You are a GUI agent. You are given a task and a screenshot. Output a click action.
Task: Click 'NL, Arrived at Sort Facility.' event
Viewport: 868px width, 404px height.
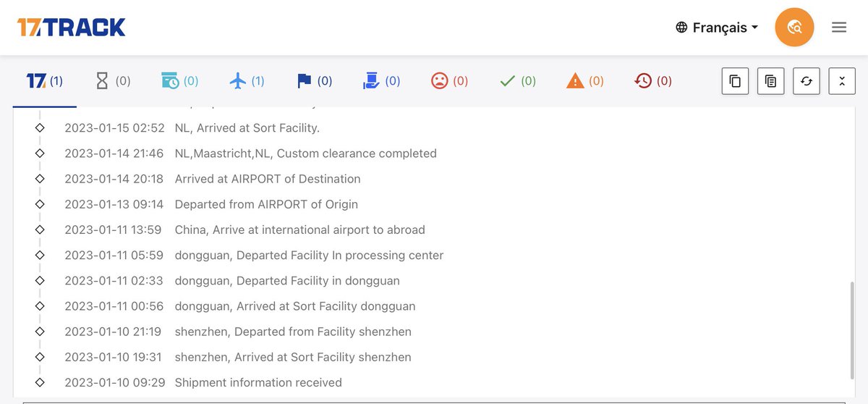247,128
